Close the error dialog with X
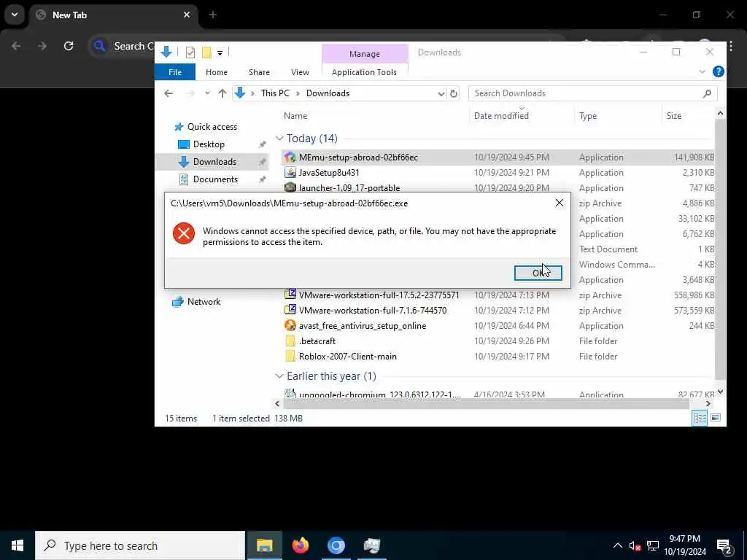The height and width of the screenshot is (560, 747). pyautogui.click(x=560, y=203)
